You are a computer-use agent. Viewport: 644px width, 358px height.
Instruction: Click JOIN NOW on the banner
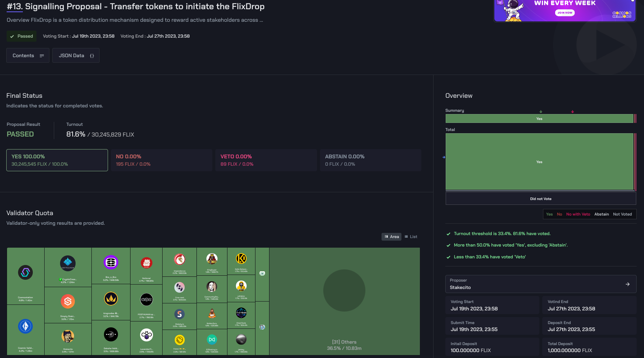pyautogui.click(x=565, y=13)
